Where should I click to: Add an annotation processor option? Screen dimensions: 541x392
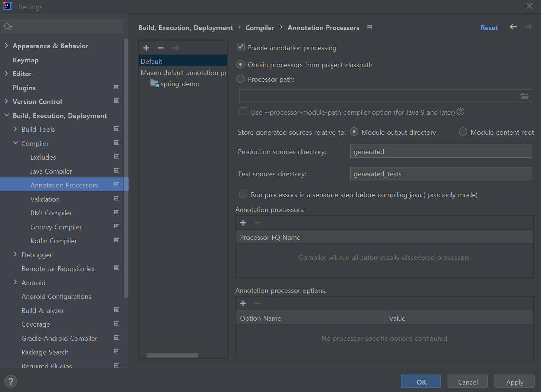tap(243, 303)
